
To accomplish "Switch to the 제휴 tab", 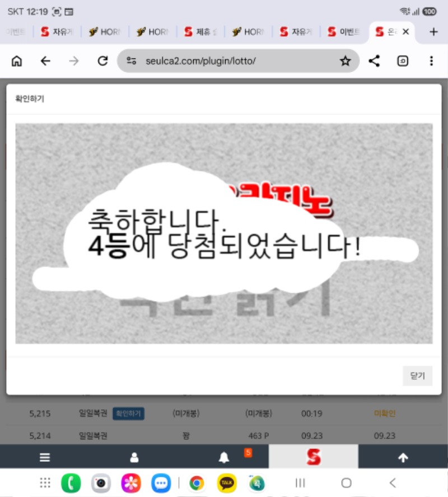I will (200, 32).
